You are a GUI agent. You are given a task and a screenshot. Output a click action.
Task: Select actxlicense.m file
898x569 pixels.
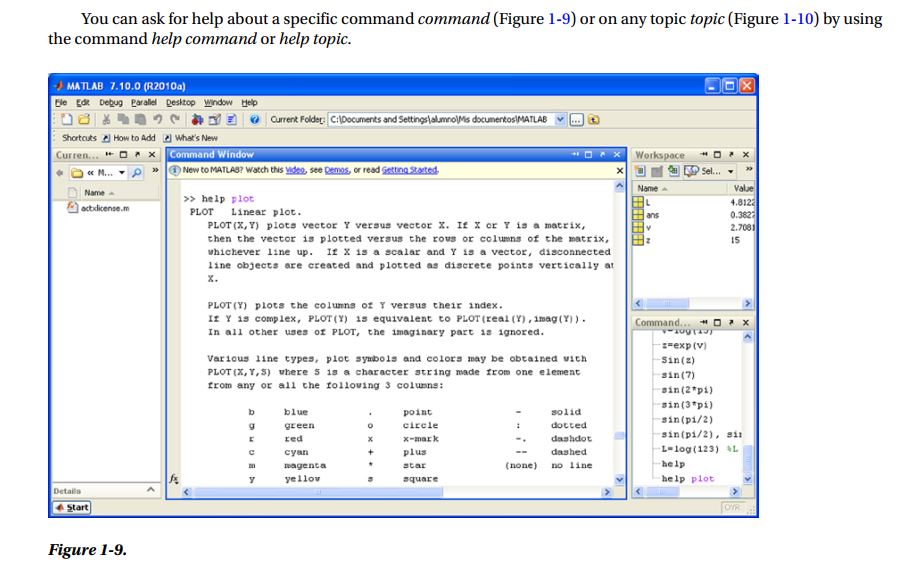tap(99, 208)
